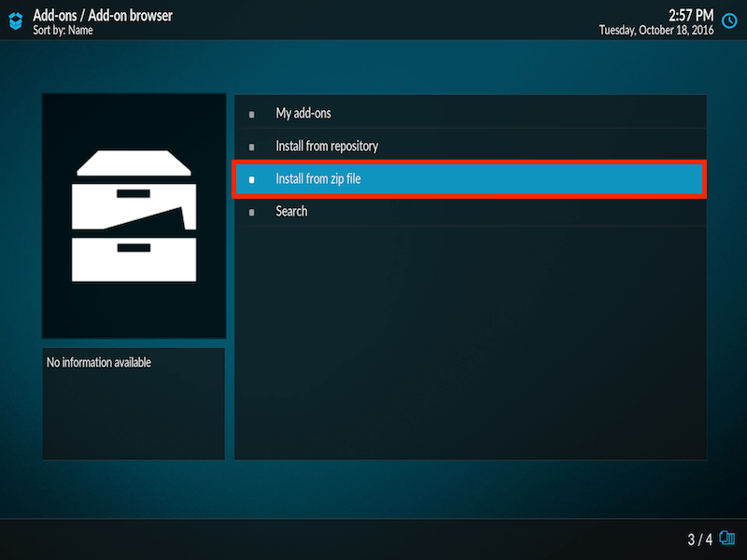The height and width of the screenshot is (560, 747).
Task: Click the bullet icon beside Install from repository
Action: 251,147
